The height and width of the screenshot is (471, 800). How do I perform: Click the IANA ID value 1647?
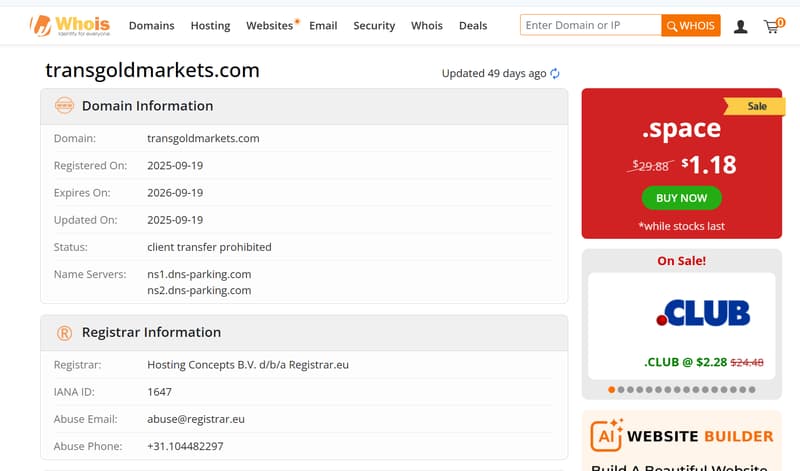pyautogui.click(x=159, y=392)
